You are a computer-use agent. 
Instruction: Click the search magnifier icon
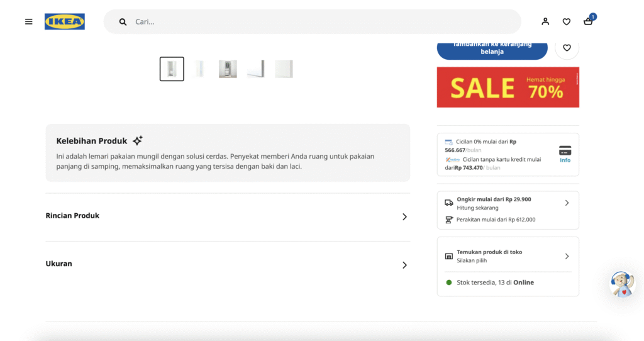coord(123,22)
